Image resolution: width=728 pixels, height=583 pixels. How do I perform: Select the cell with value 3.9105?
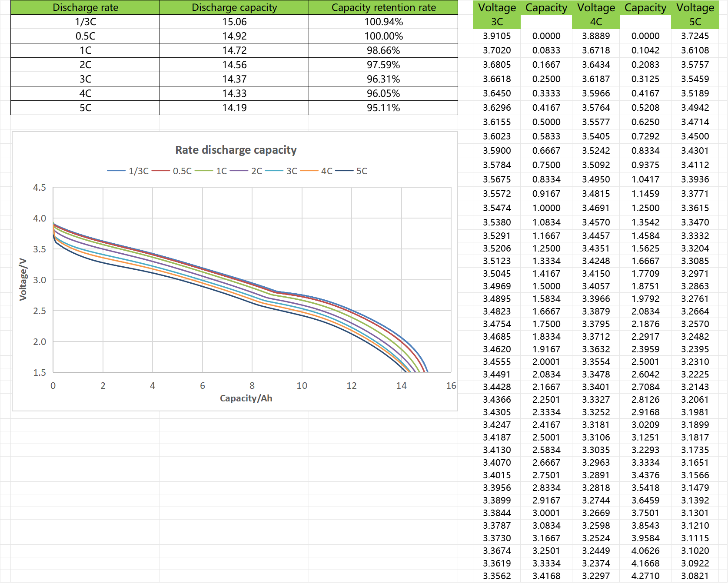[497, 36]
